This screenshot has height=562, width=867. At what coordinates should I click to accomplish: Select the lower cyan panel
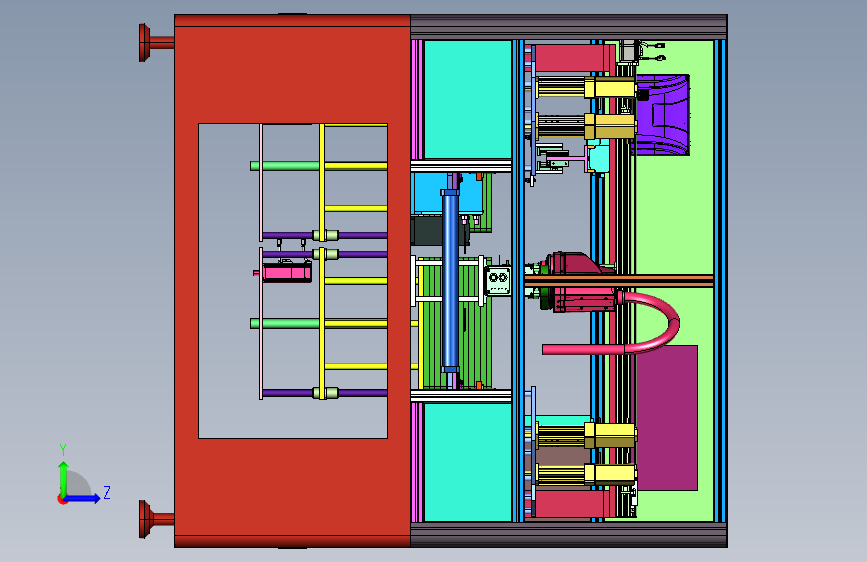468,462
